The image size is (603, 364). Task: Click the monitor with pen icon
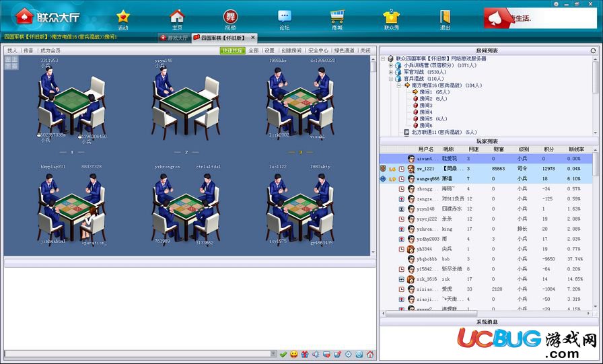tap(337, 355)
